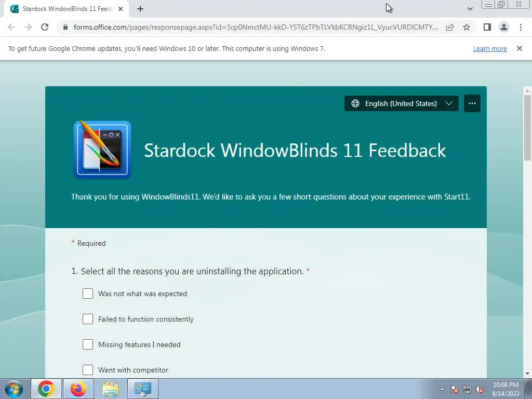The image size is (532, 399).
Task: Click the share page icon in address bar
Action: pyautogui.click(x=450, y=27)
